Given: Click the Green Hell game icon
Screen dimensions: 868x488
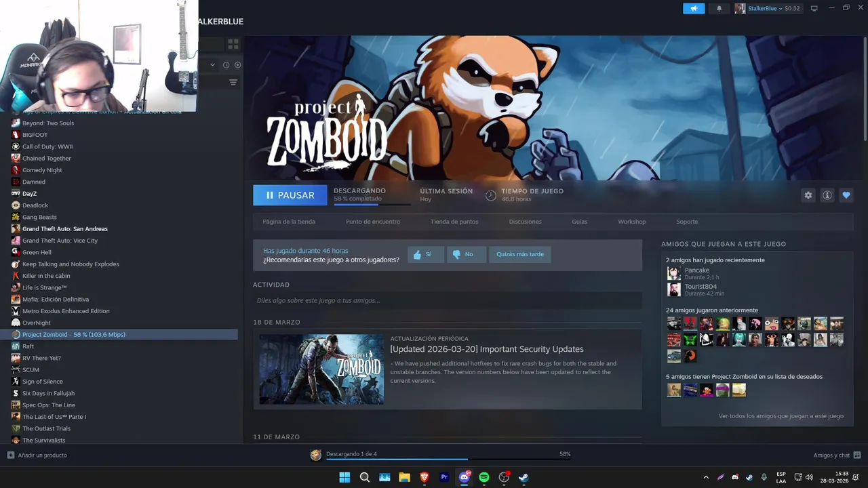Looking at the screenshot, I should point(16,252).
